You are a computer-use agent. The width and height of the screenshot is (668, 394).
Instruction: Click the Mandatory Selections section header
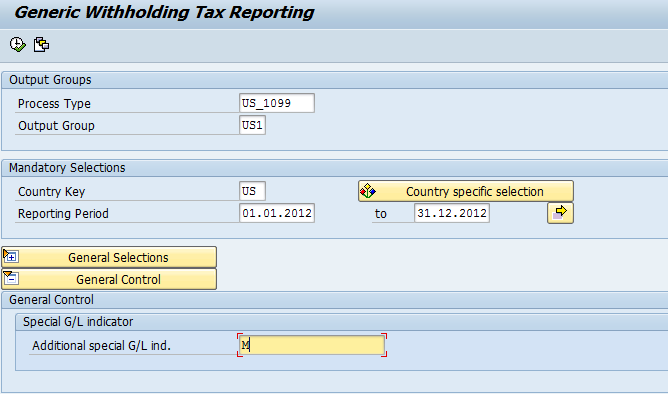coord(67,167)
